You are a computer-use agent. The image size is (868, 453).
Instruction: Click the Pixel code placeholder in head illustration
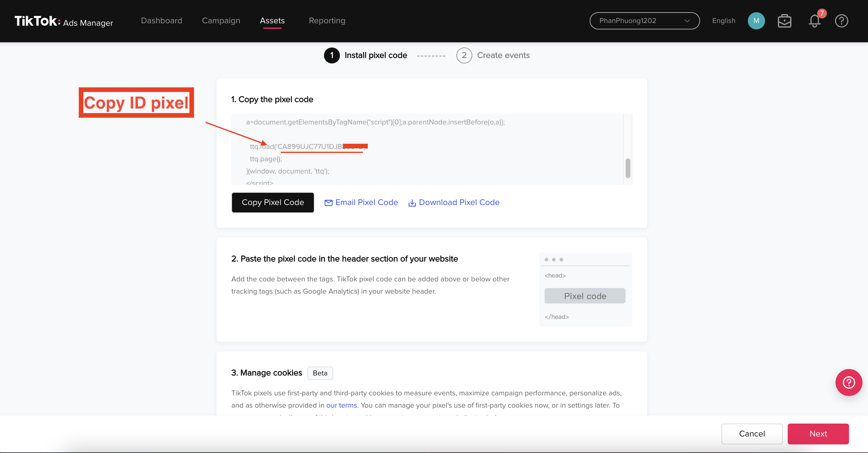584,295
